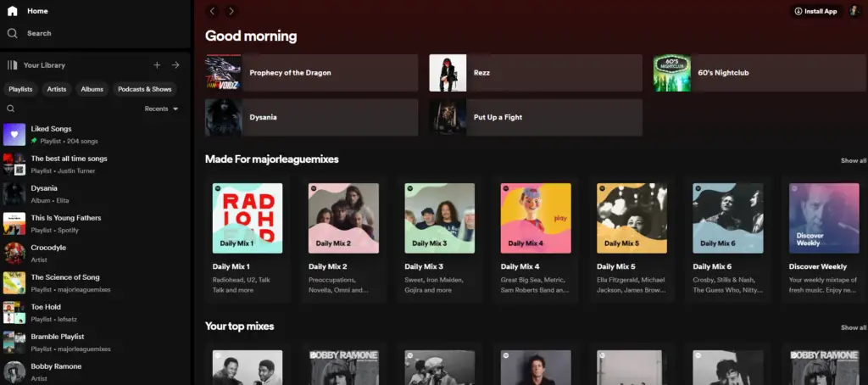
Task: Filter library by Podcasts & Shows
Action: point(144,89)
